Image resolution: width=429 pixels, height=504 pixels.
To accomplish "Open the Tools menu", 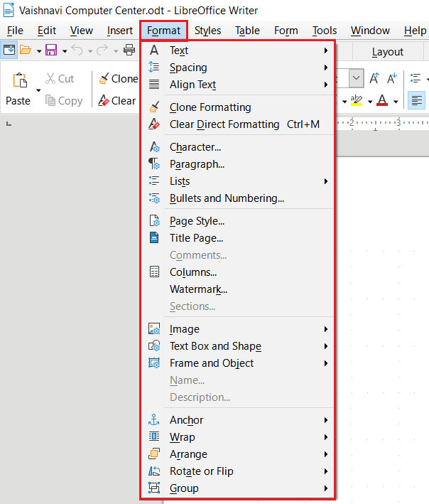I will tap(325, 31).
